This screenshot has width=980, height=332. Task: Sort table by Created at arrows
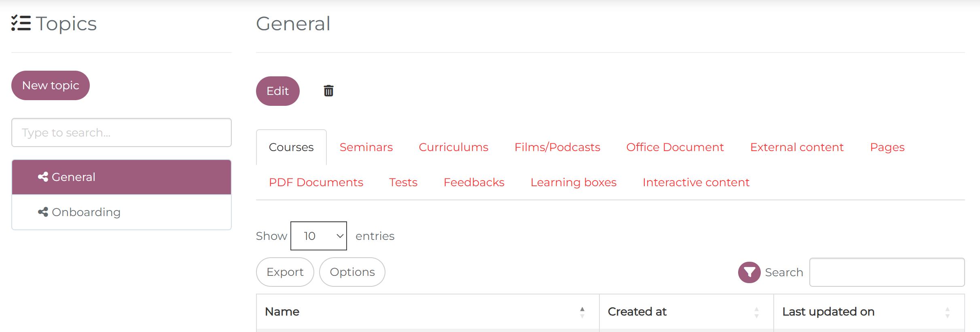point(756,312)
